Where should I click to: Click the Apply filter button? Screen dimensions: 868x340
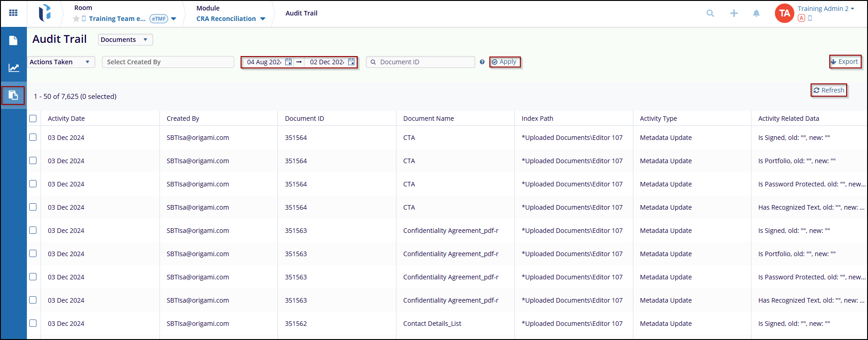504,62
